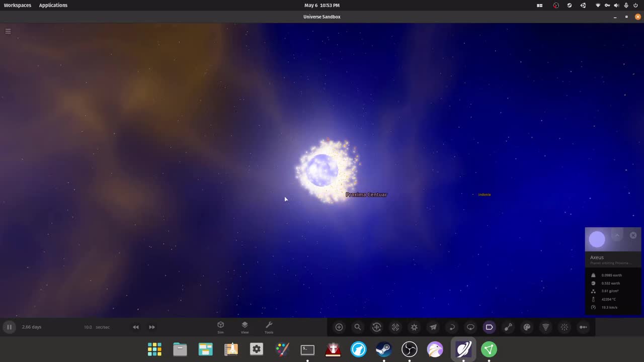The height and width of the screenshot is (362, 644).
Task: Open the volume speaker indicator
Action: [617, 5]
